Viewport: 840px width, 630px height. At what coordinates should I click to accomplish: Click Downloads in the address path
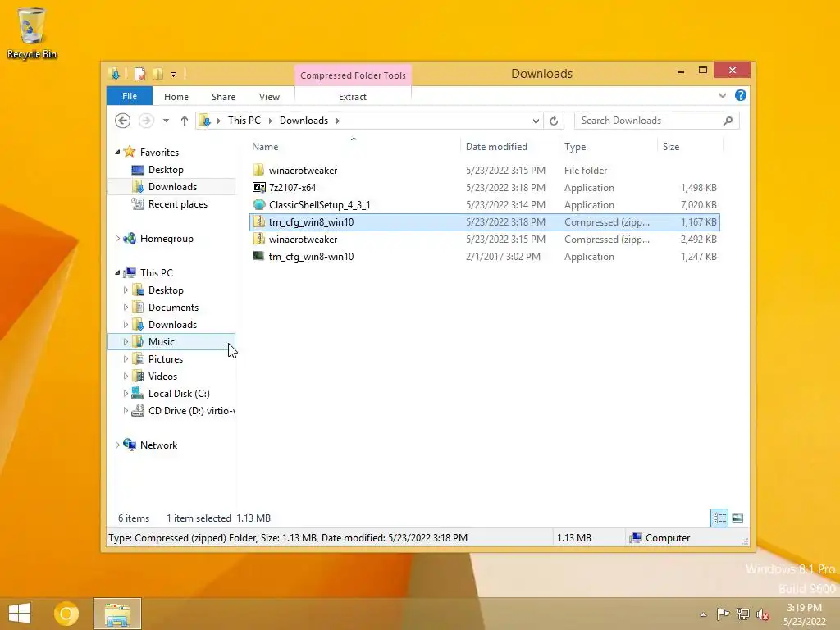pos(304,121)
